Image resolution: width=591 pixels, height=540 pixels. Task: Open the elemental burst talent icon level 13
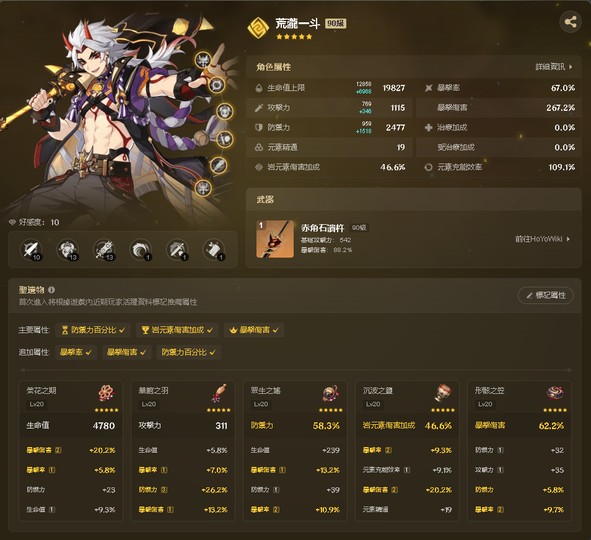[104, 249]
